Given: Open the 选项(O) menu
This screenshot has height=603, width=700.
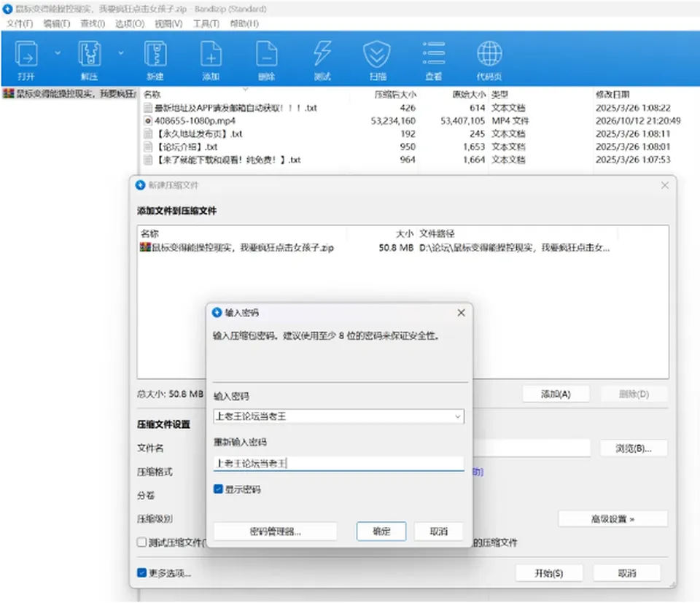Looking at the screenshot, I should coord(130,23).
